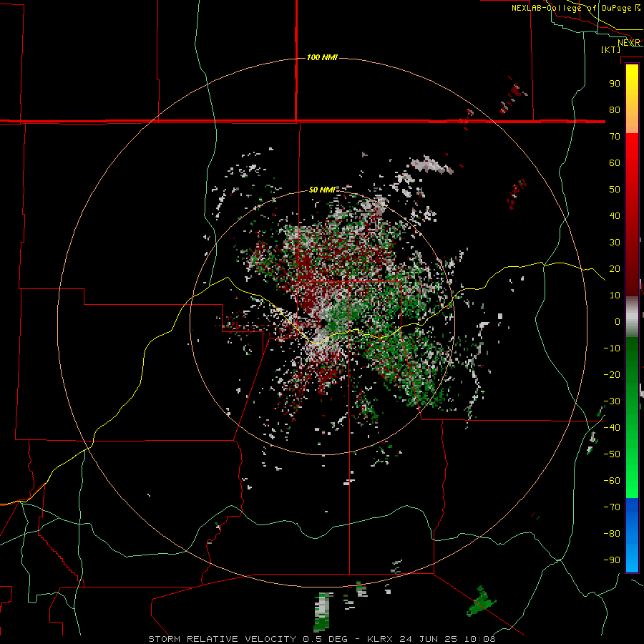Click the 20 value on the velocity scale
This screenshot has width=644, height=644.
[x=615, y=269]
